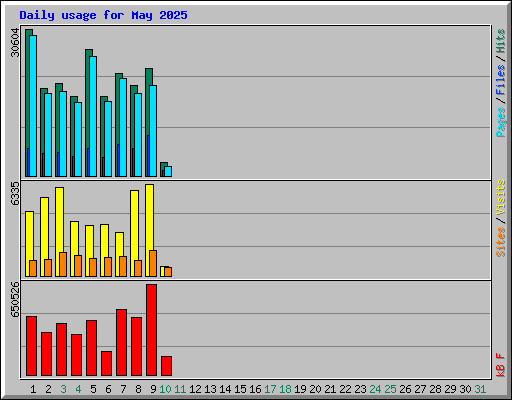
Task: Click the yellow Visits legend label
Action: (500, 197)
